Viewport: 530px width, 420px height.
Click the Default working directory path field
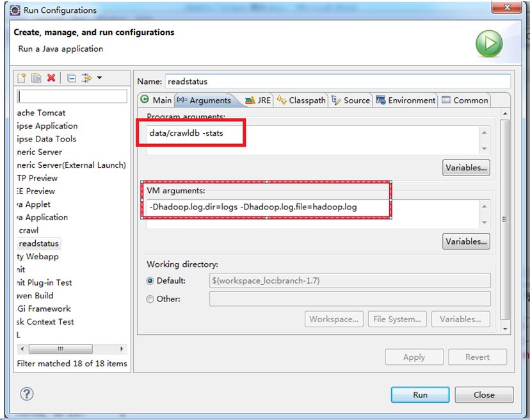(x=350, y=280)
